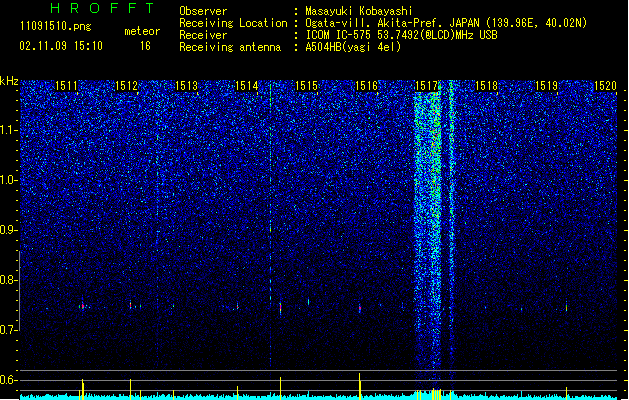Click the Receiving Location value text
629x400 pixels.
pos(446,23)
